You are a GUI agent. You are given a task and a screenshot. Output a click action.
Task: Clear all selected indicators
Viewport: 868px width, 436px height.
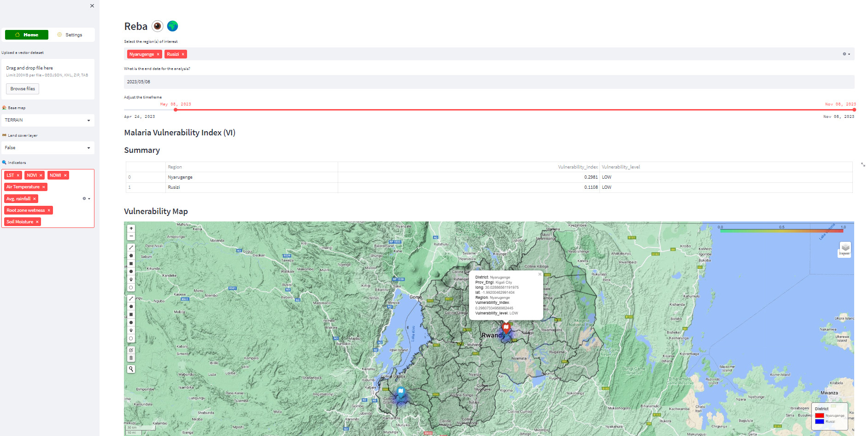pyautogui.click(x=84, y=199)
